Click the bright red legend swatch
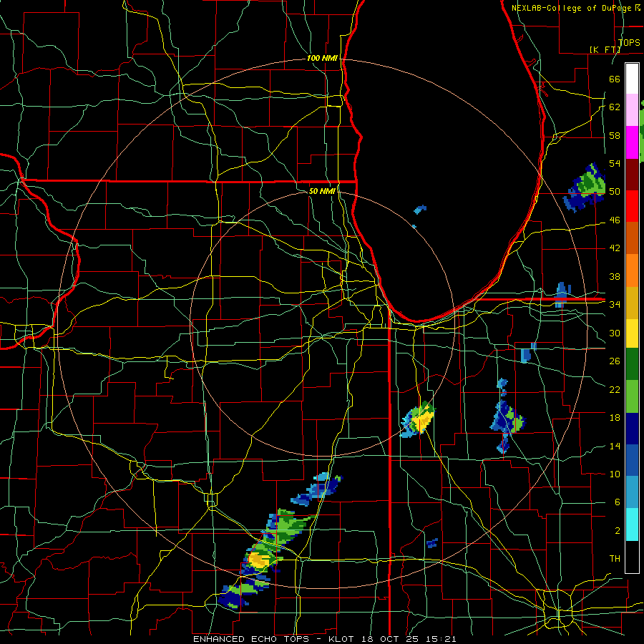Image resolution: width=644 pixels, height=644 pixels. point(632,206)
